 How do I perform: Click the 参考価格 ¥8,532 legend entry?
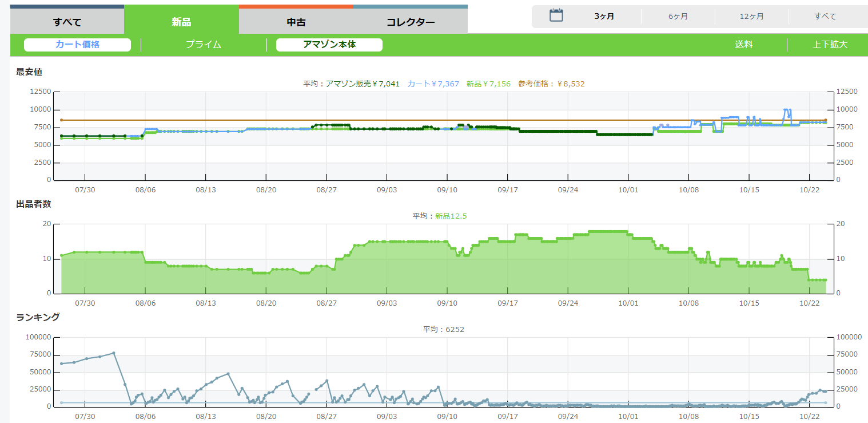(551, 84)
